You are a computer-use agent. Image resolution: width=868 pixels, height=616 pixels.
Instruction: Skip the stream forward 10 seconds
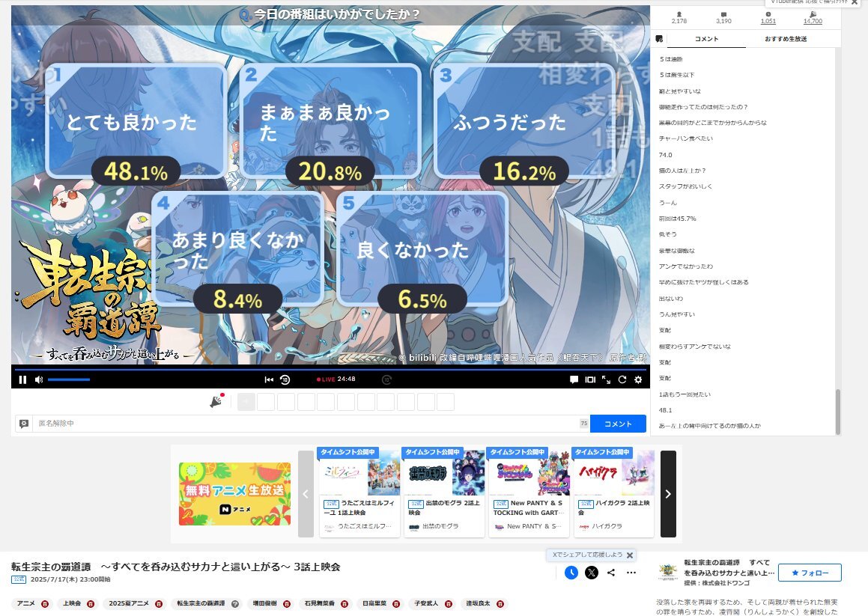click(x=386, y=379)
